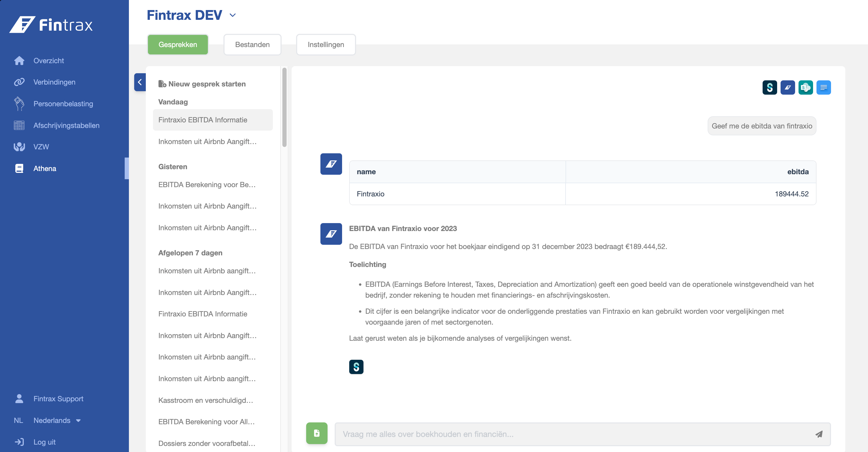The height and width of the screenshot is (452, 868).
Task: Select the dark S source icon at top right
Action: pos(770,88)
